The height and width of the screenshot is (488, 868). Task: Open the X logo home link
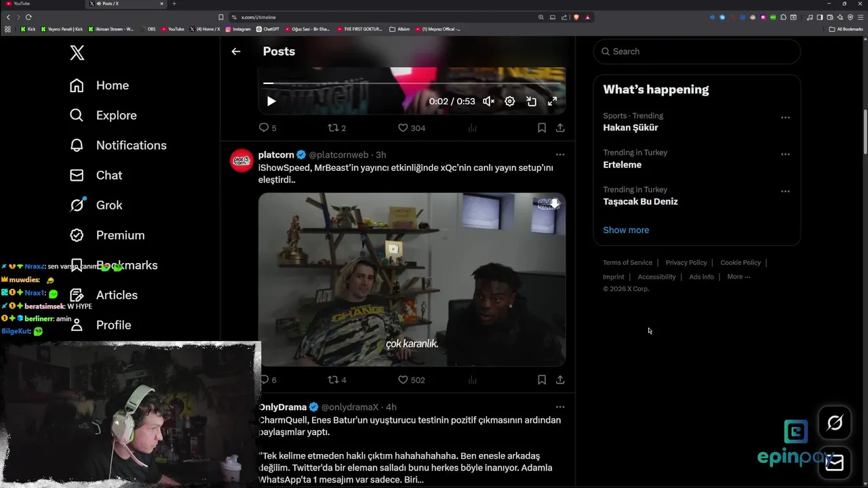(77, 52)
